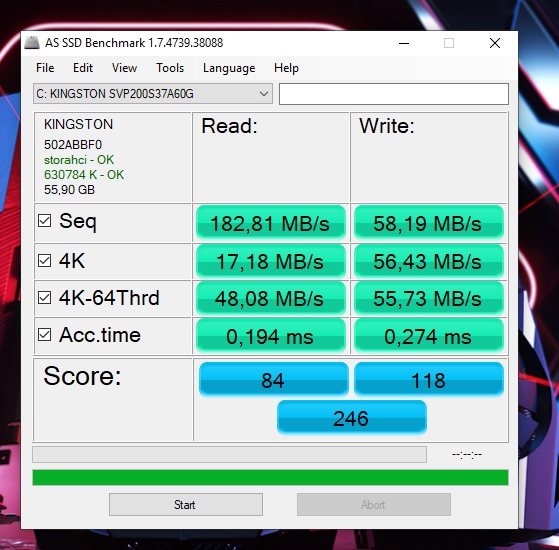The image size is (559, 550).
Task: Uncheck the 4K test checkbox
Action: [45, 261]
